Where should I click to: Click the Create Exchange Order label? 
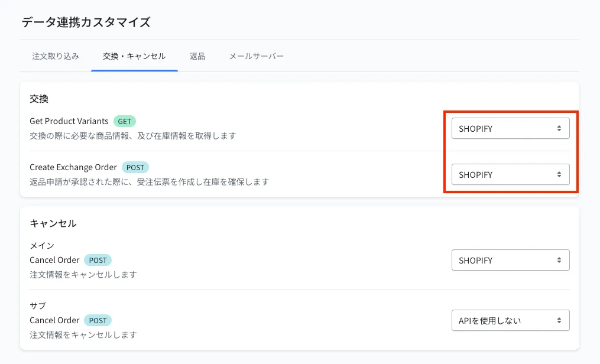(x=73, y=167)
